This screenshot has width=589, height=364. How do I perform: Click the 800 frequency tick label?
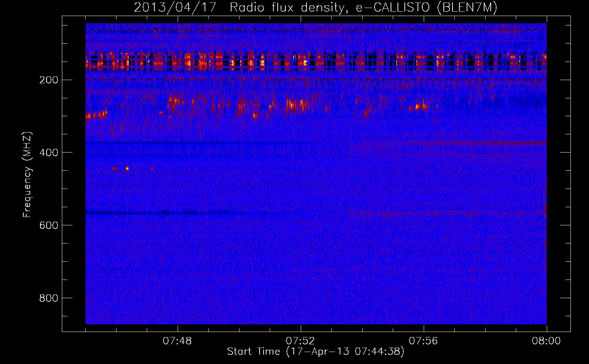click(48, 298)
